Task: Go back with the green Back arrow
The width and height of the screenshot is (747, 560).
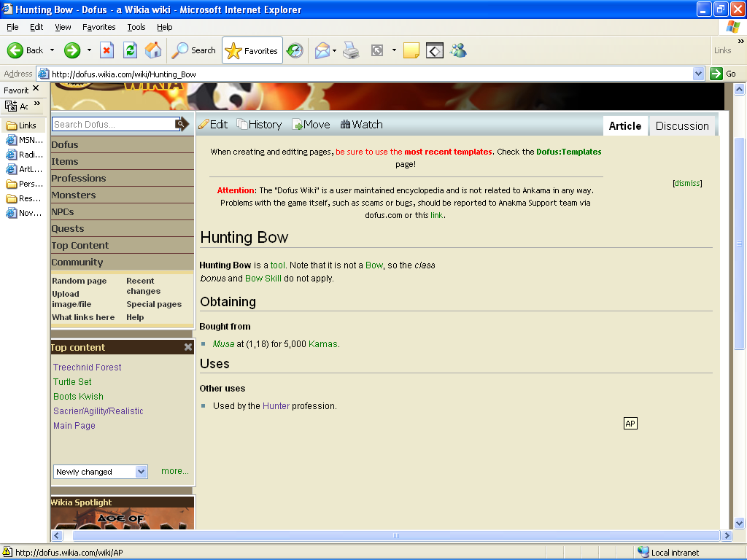Action: pos(15,50)
